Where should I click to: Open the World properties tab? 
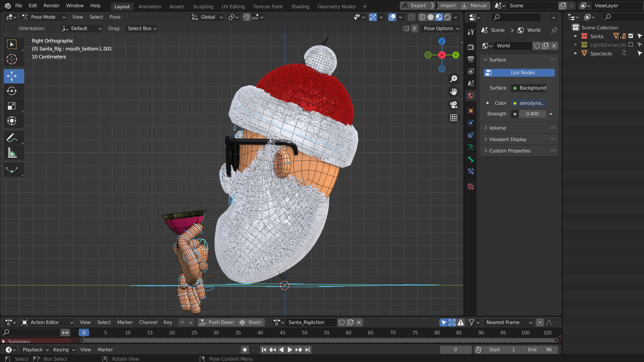[x=471, y=96]
